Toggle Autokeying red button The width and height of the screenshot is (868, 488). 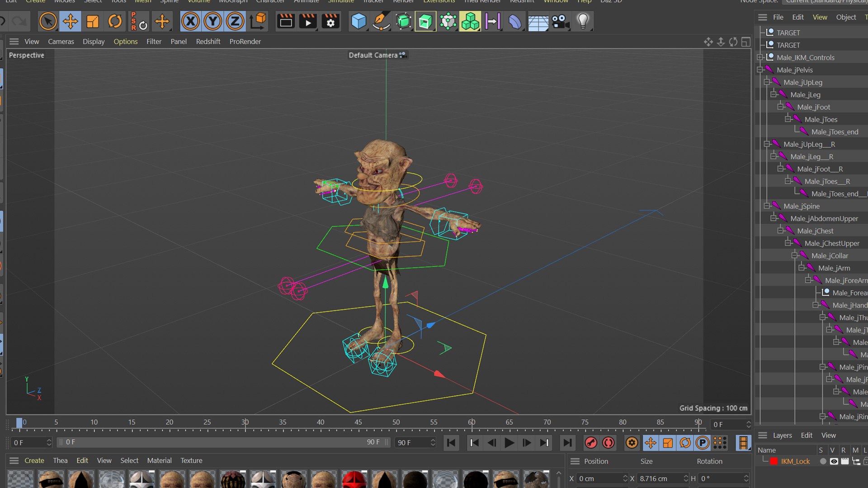tap(609, 443)
